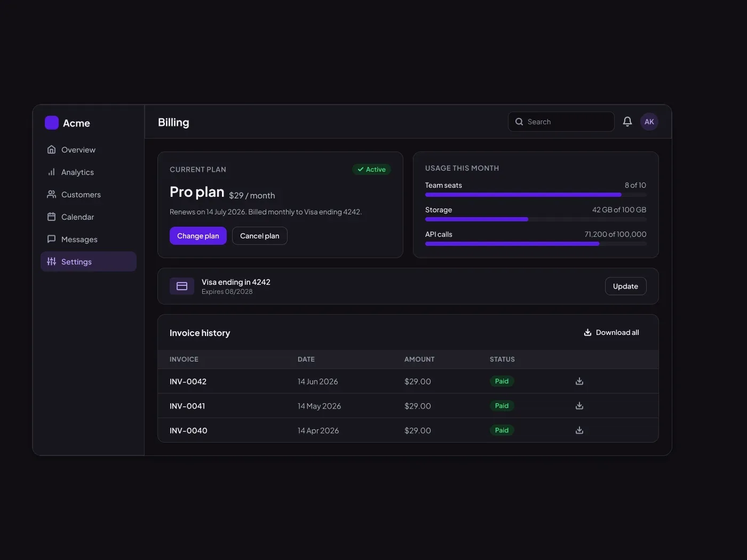Click the API calls usage bar
747x560 pixels.
tap(536, 244)
